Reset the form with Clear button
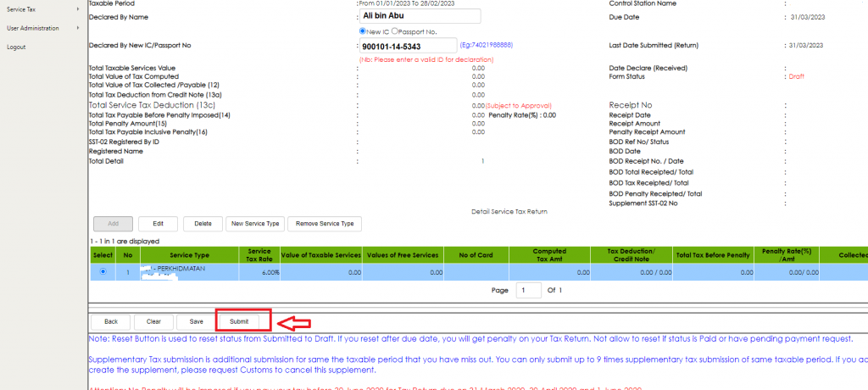Viewport: 868px width, 390px height. [x=153, y=321]
